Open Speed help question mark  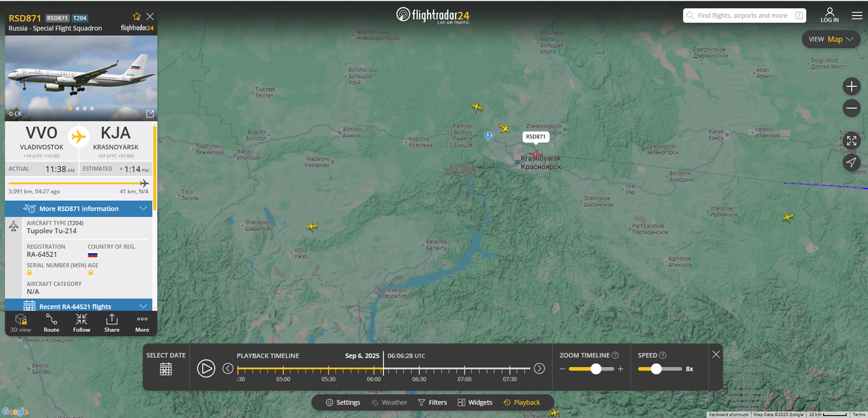click(x=663, y=355)
